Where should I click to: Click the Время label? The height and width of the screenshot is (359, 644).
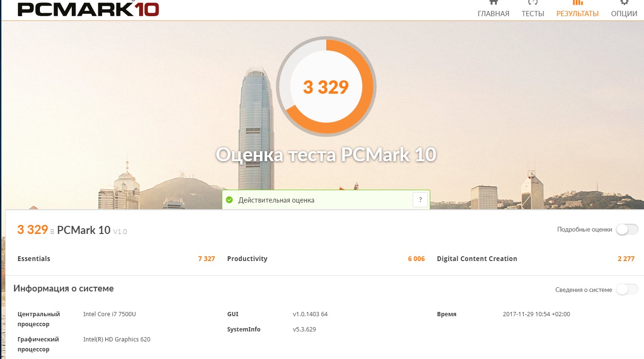click(x=447, y=314)
